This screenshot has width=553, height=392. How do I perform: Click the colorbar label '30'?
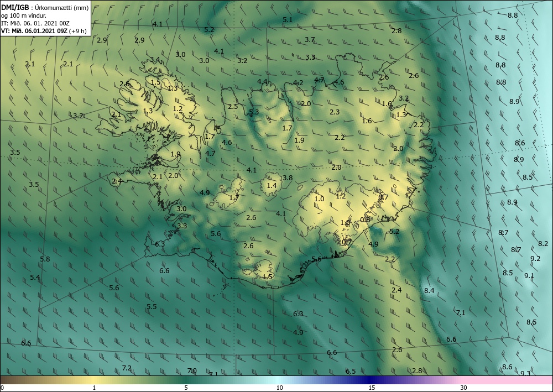(x=463, y=388)
